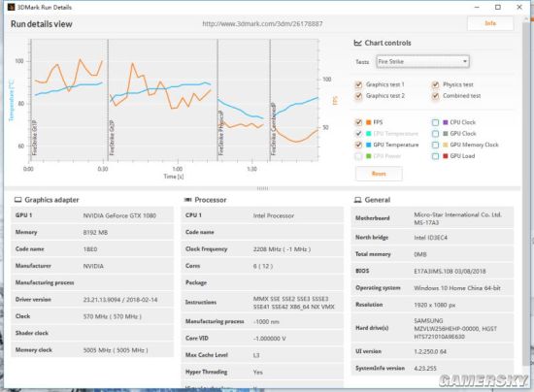Image resolution: width=534 pixels, height=392 pixels.
Task: Select the 5005 MHz memory clock value
Action: click(116, 350)
